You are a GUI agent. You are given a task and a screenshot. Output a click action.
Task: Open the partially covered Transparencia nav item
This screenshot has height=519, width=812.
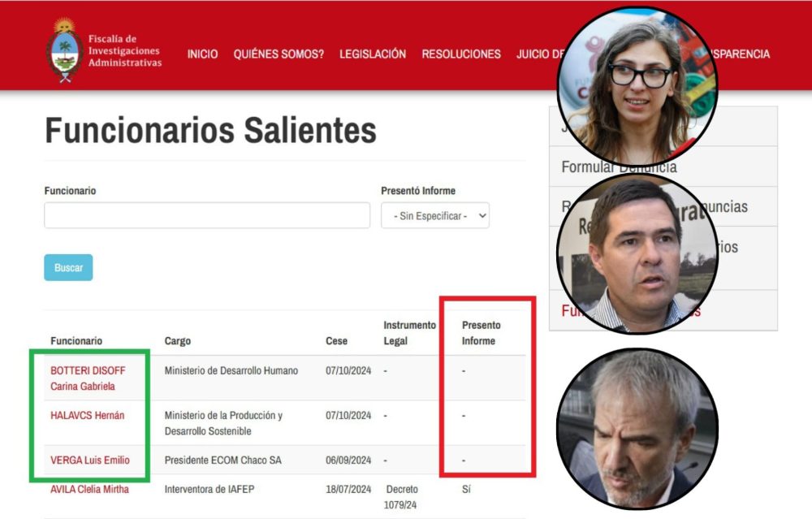(x=741, y=54)
